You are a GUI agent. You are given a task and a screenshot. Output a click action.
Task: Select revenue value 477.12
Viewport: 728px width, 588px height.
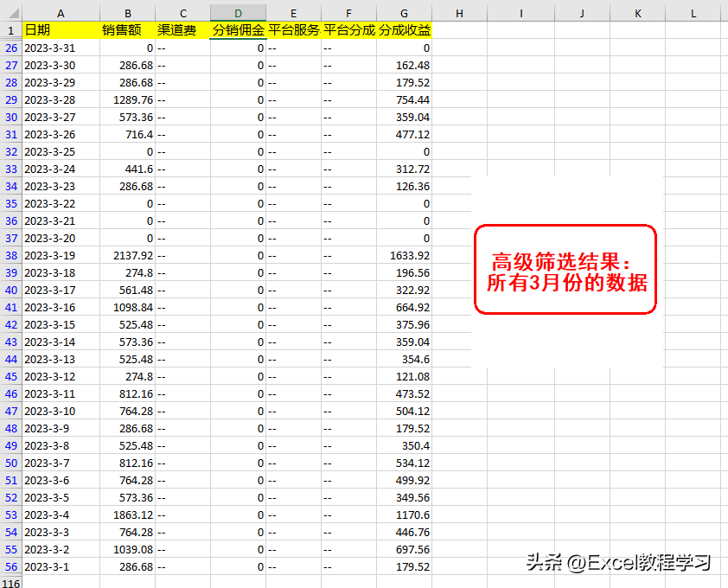tap(405, 134)
